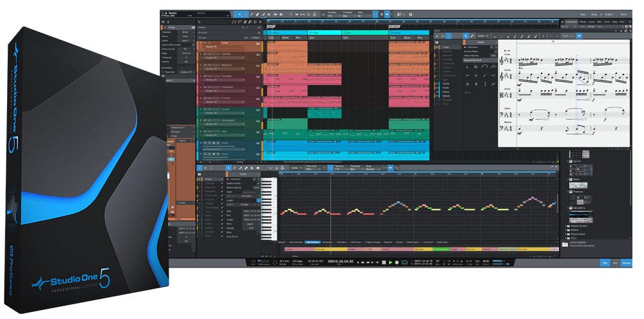Select the Outro section in Arranger track
The image size is (644, 319).
[x=366, y=32]
